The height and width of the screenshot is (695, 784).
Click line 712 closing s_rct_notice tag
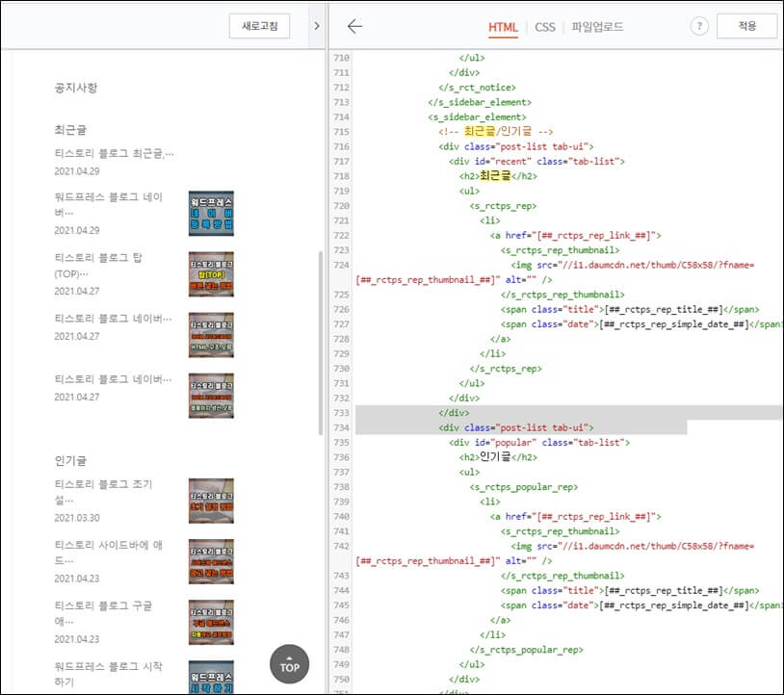[x=477, y=88]
